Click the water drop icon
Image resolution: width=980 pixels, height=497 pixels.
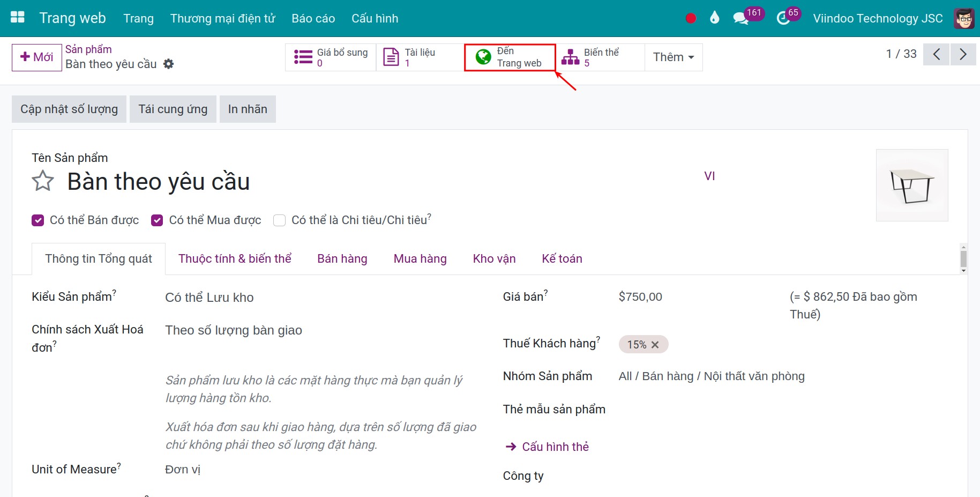[714, 18]
